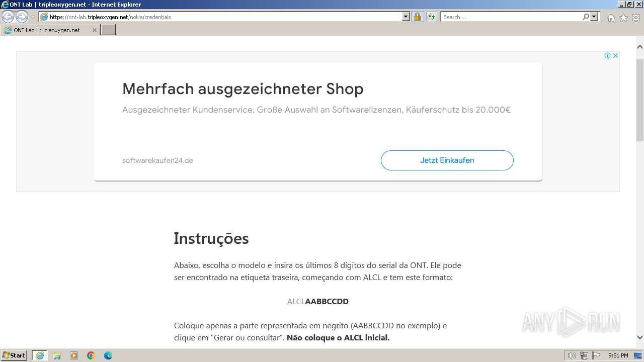The image size is (644, 362).
Task: Click the bold 'Não coloque o ALCL inicial.' text
Action: click(338, 337)
